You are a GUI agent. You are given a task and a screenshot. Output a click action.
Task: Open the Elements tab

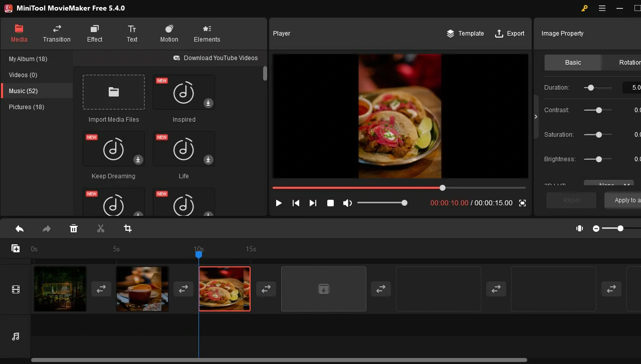coord(207,34)
